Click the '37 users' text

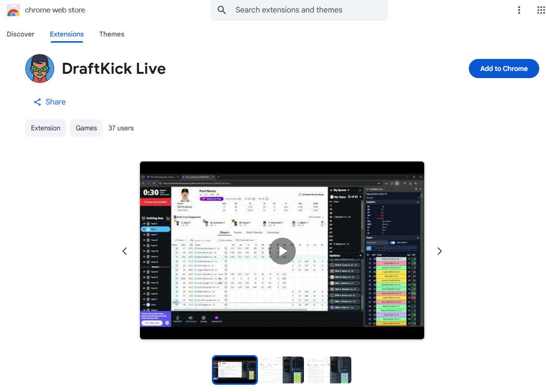pos(121,128)
